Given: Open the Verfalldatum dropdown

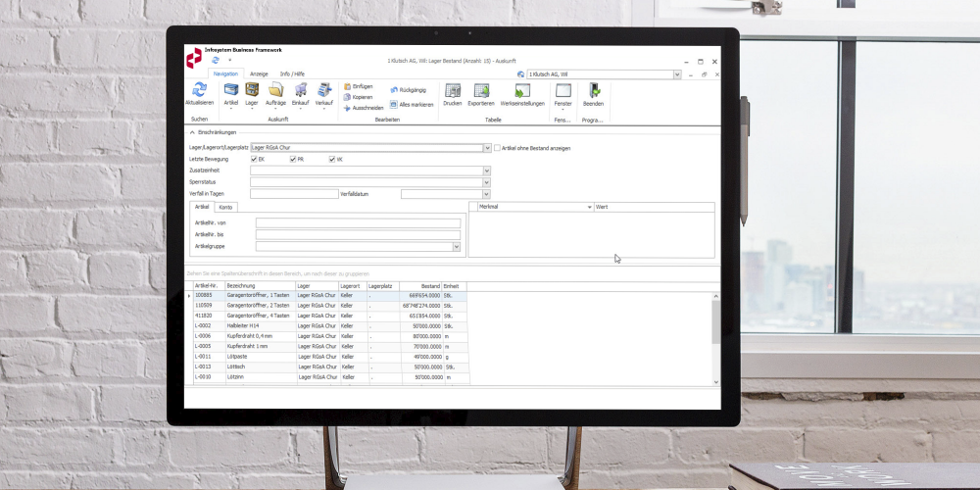Looking at the screenshot, I should pyautogui.click(x=487, y=194).
